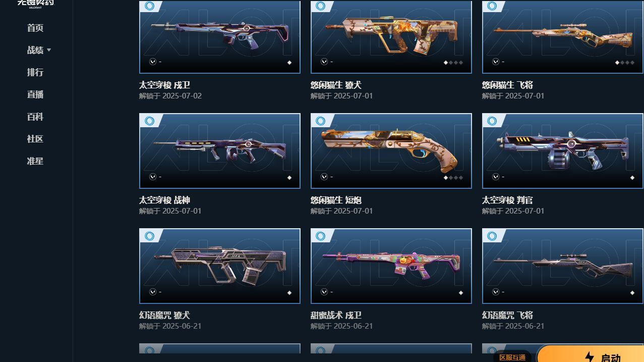Launch the game with the 启动 button
The width and height of the screenshot is (644, 362).
591,353
